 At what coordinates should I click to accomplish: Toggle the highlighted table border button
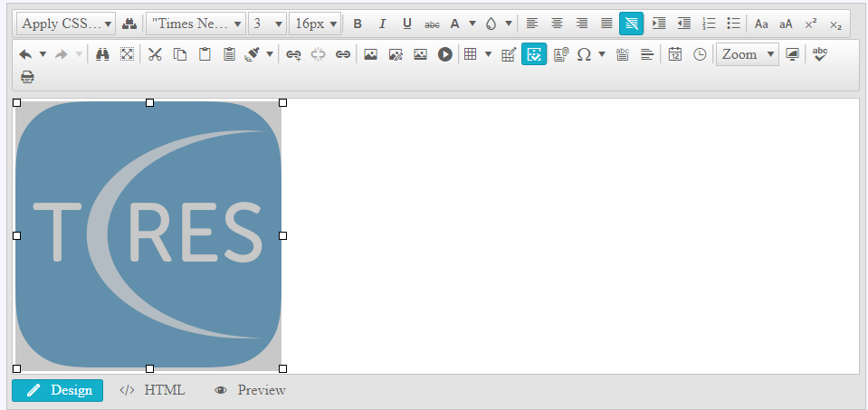[x=534, y=54]
